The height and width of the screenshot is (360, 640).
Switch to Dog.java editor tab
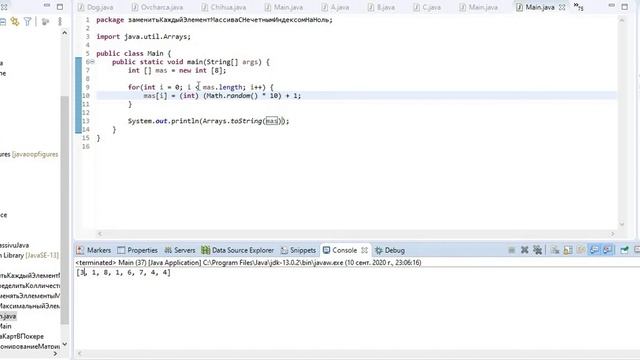click(96, 7)
